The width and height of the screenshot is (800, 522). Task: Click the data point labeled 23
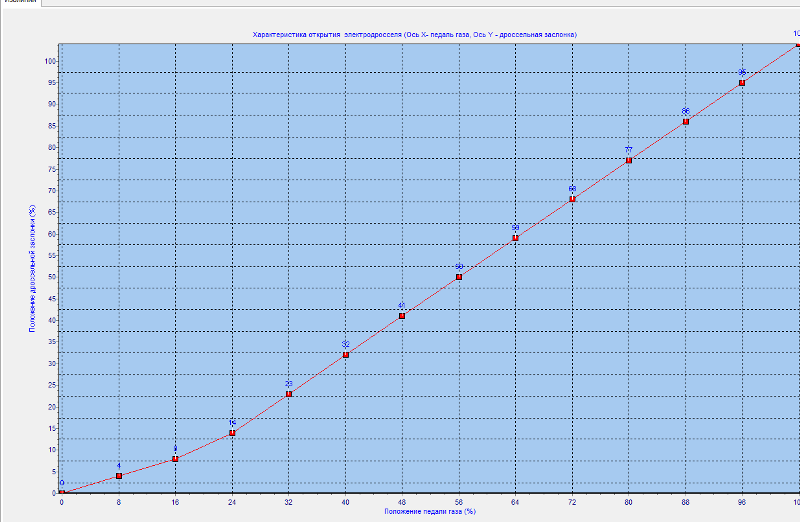[289, 394]
